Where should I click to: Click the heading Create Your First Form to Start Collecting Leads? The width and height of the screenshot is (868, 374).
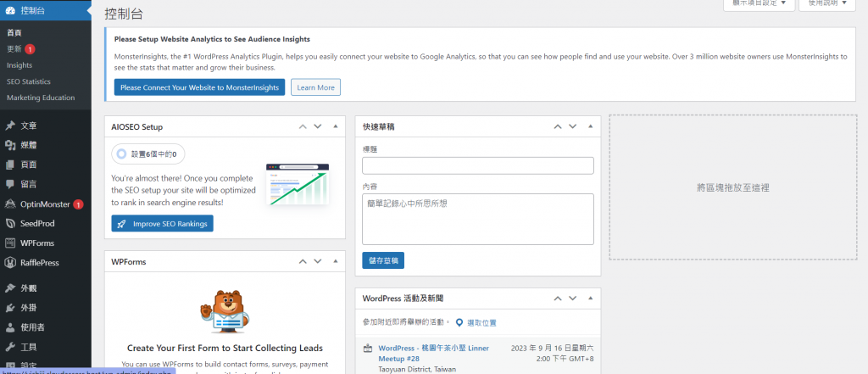[225, 348]
